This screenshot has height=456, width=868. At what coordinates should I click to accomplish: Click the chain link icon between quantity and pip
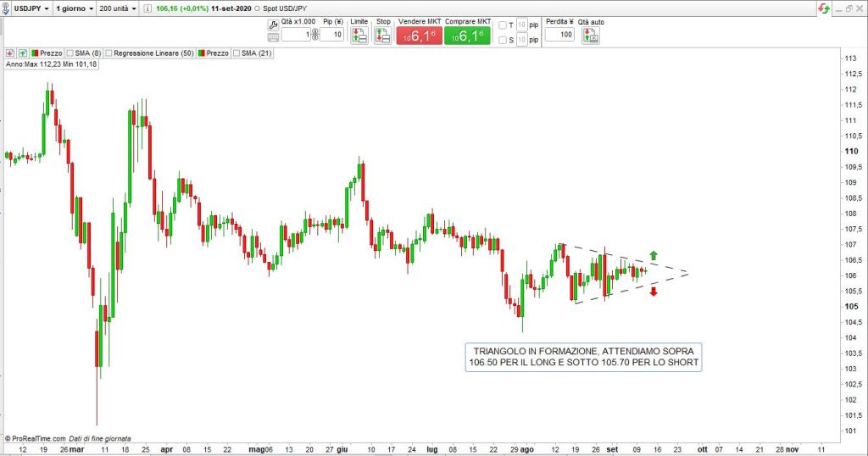[x=315, y=35]
